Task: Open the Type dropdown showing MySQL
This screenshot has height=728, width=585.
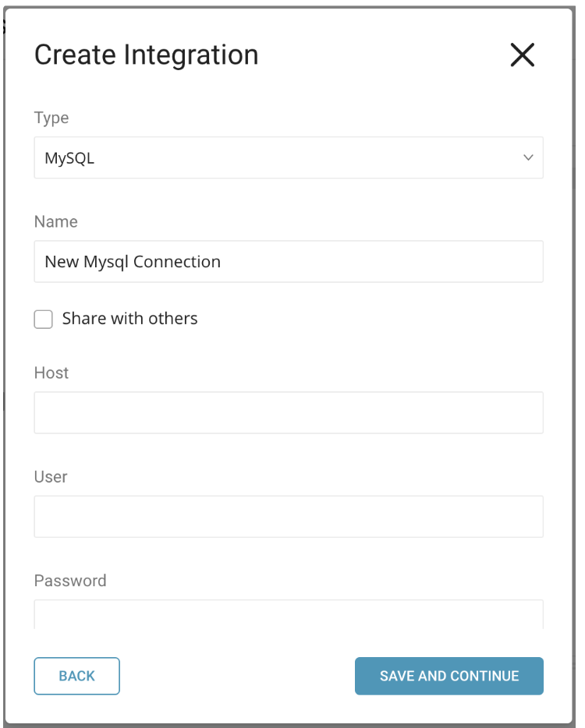Action: (x=288, y=158)
